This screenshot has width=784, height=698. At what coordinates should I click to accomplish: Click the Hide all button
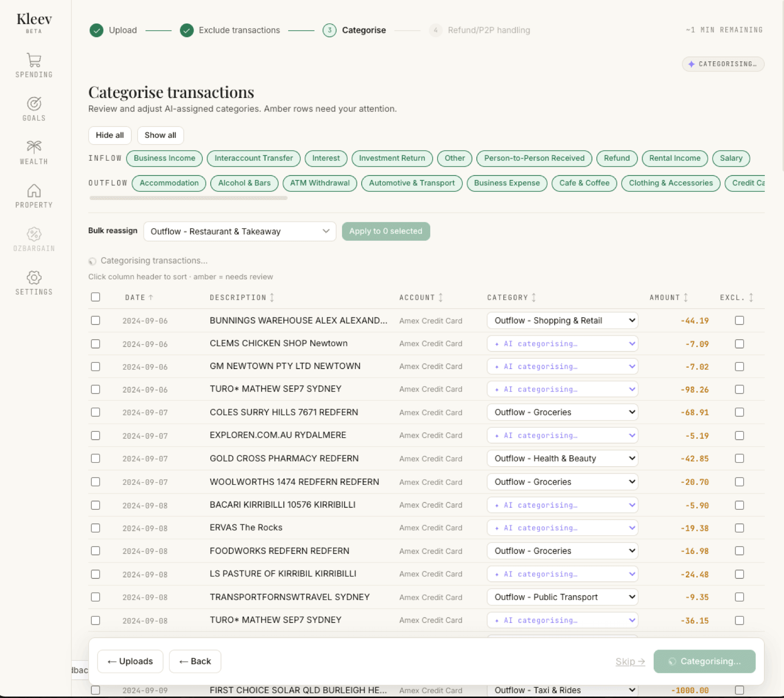pos(110,135)
